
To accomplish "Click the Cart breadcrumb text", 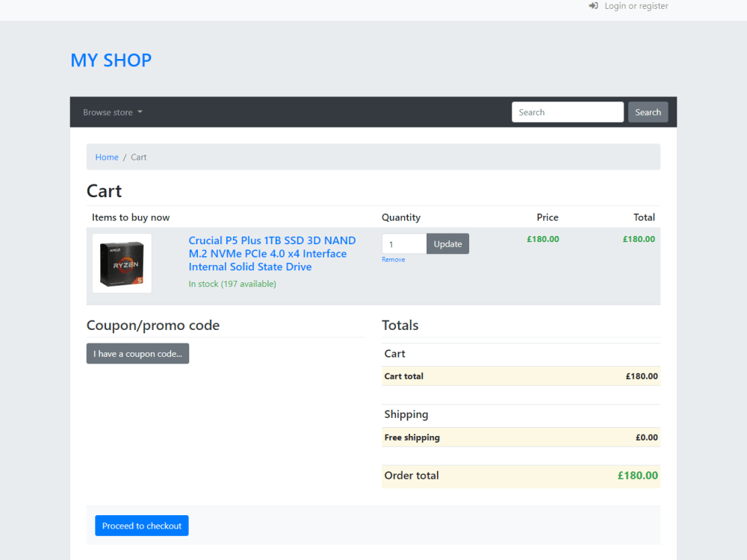I will [139, 157].
